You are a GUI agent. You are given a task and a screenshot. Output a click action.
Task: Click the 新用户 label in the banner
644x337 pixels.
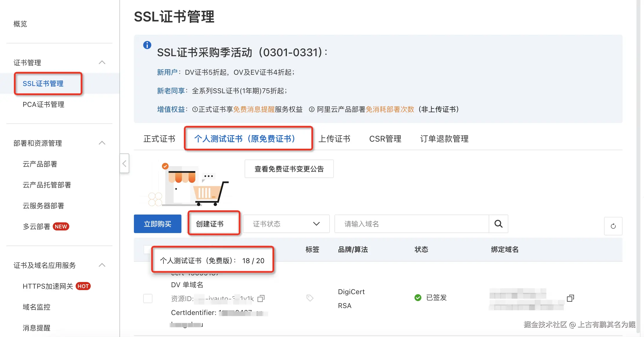tap(167, 72)
